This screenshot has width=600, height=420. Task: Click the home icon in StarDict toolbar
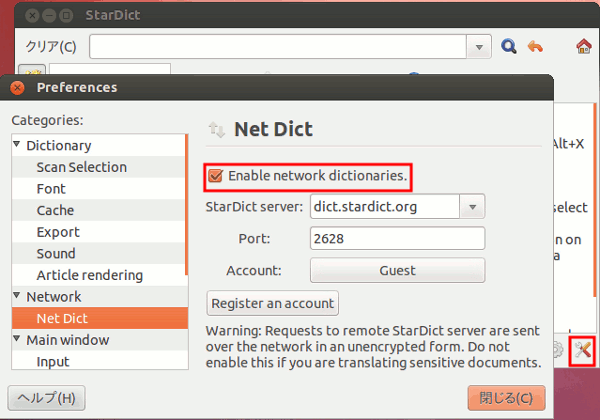tap(584, 46)
